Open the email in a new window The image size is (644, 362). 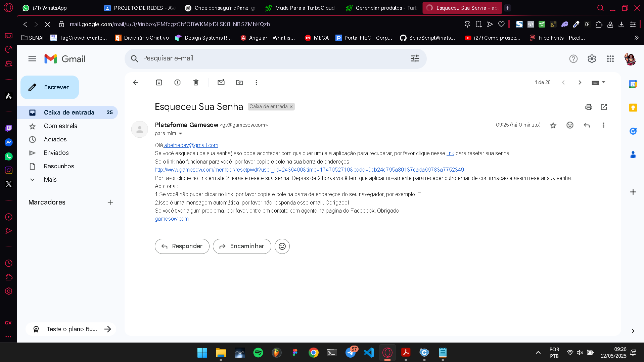tap(604, 107)
